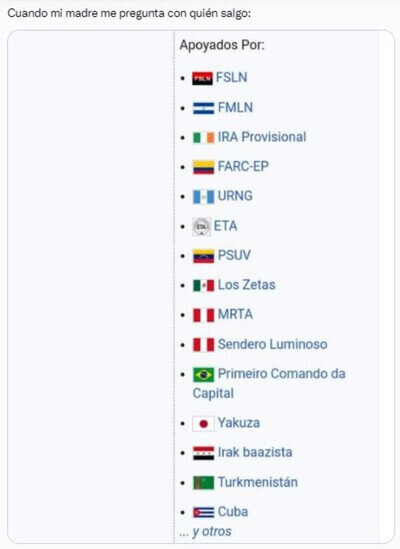Follow the Sendero Luminoso link

(273, 344)
